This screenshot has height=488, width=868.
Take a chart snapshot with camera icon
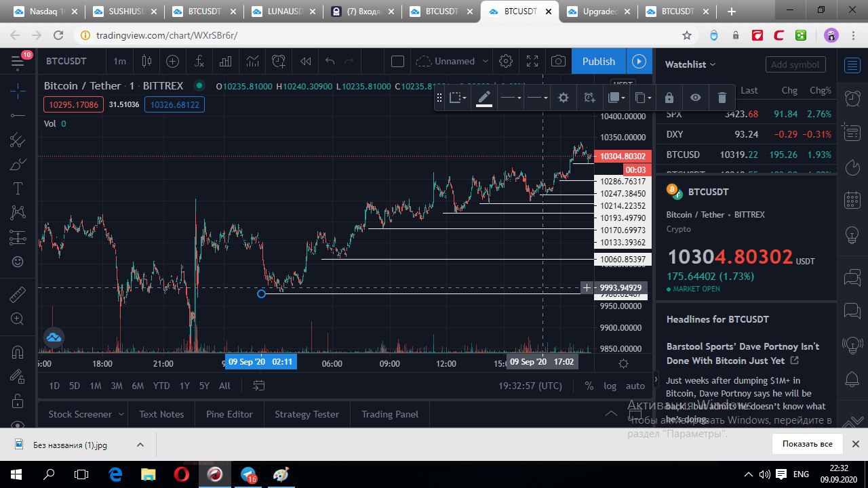pyautogui.click(x=558, y=62)
